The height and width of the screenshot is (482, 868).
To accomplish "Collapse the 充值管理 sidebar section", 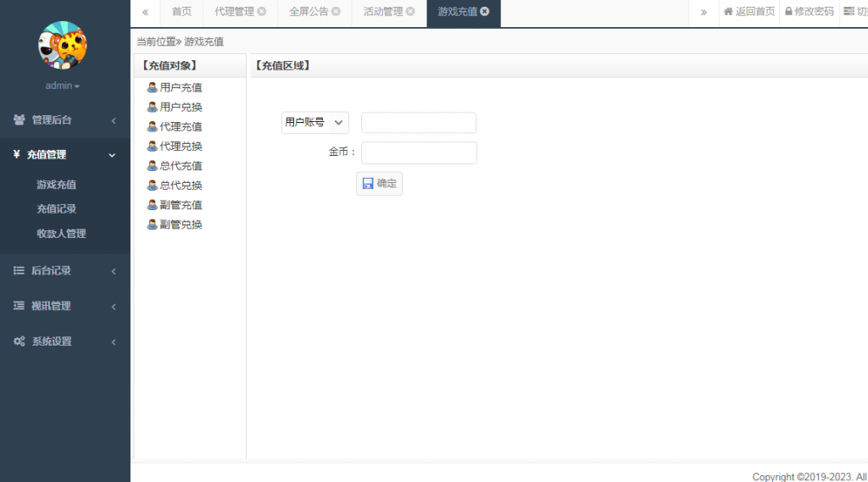I will click(64, 155).
